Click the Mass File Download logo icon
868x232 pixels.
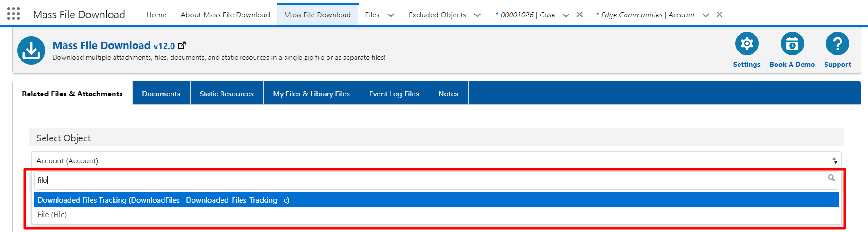(31, 51)
